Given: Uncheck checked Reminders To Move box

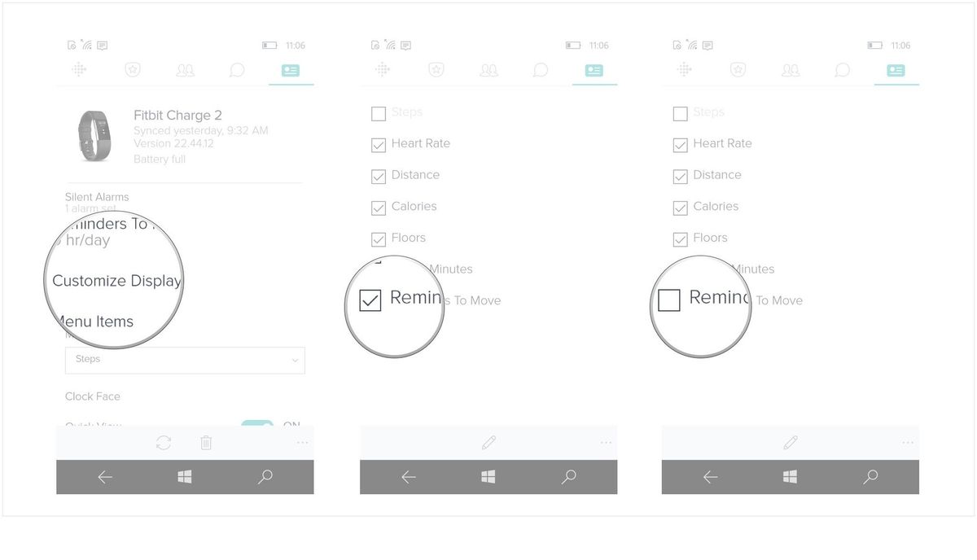Looking at the screenshot, I should (370, 300).
